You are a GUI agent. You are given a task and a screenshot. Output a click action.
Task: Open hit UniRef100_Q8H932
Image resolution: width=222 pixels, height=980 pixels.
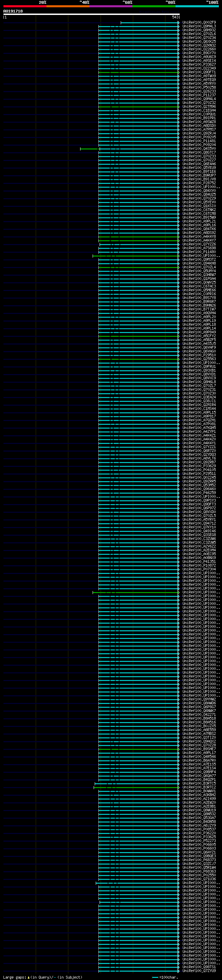[199, 30]
